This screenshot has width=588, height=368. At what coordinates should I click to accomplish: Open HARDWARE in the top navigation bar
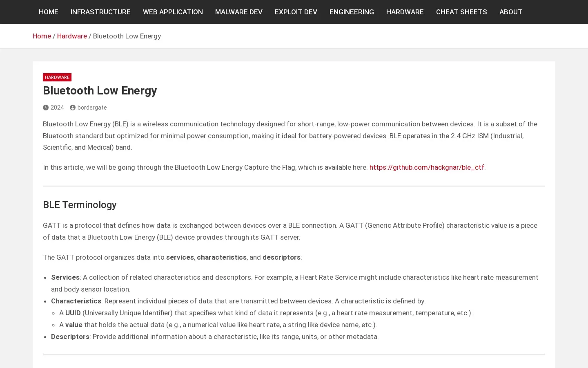click(405, 12)
